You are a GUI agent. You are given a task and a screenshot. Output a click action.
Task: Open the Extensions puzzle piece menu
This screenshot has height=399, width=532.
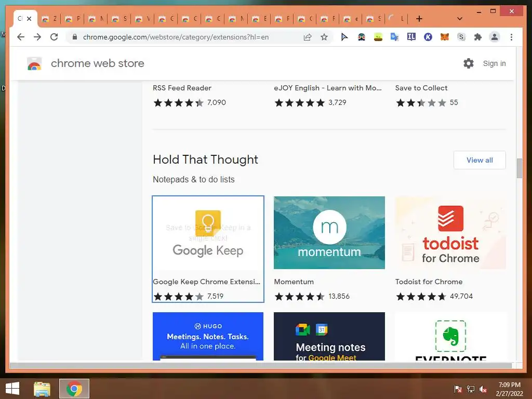[x=478, y=37]
